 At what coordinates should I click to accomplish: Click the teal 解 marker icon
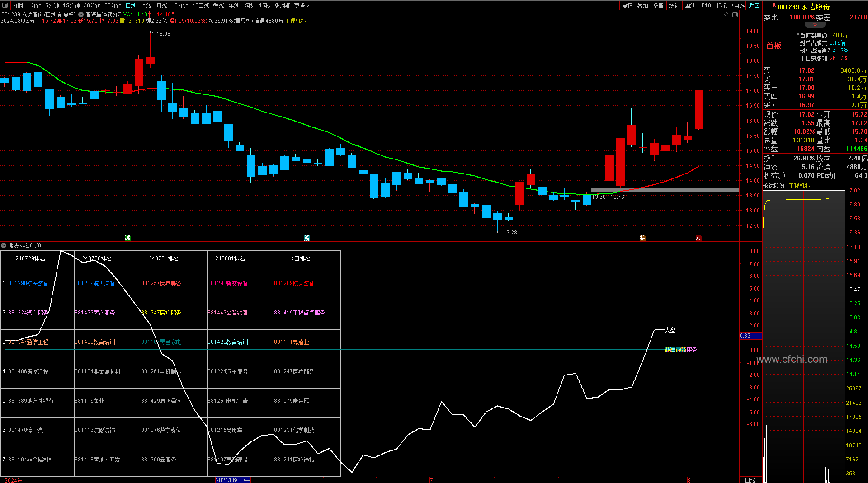coord(307,238)
